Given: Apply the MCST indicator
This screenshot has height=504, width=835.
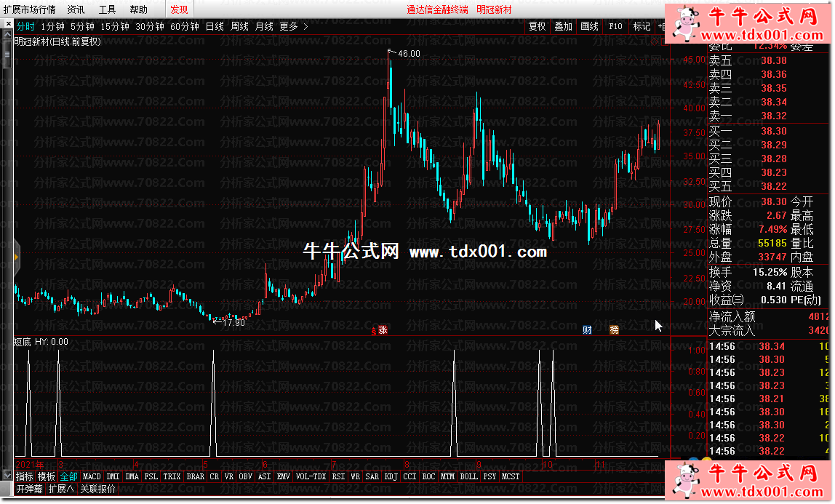Looking at the screenshot, I should tap(511, 476).
